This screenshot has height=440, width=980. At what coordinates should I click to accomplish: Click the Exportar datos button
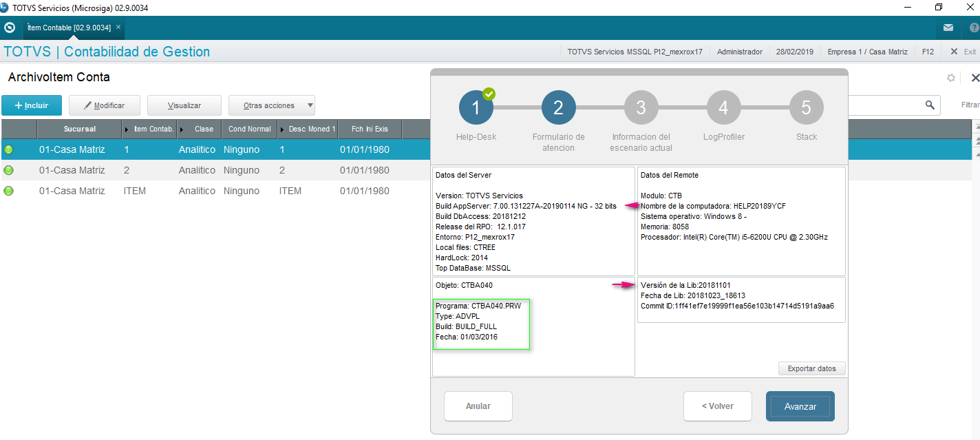click(812, 368)
